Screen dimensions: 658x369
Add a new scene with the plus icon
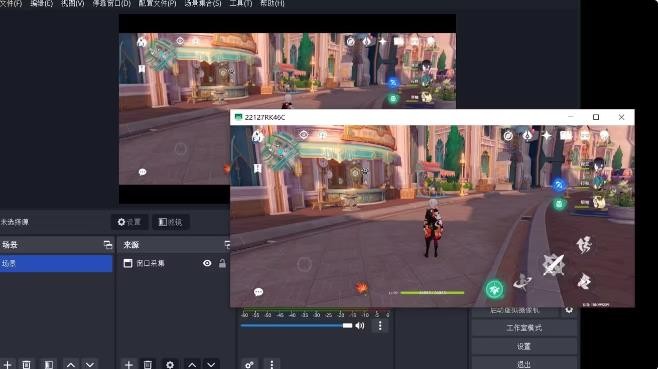7,364
